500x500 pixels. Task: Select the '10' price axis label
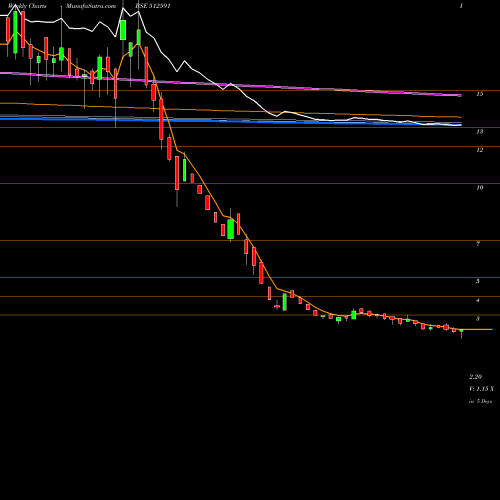[x=479, y=188]
